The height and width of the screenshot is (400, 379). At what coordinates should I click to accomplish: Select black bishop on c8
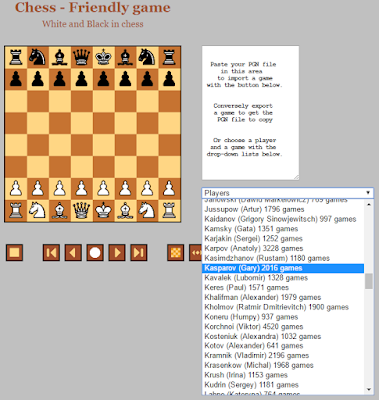[60, 57]
